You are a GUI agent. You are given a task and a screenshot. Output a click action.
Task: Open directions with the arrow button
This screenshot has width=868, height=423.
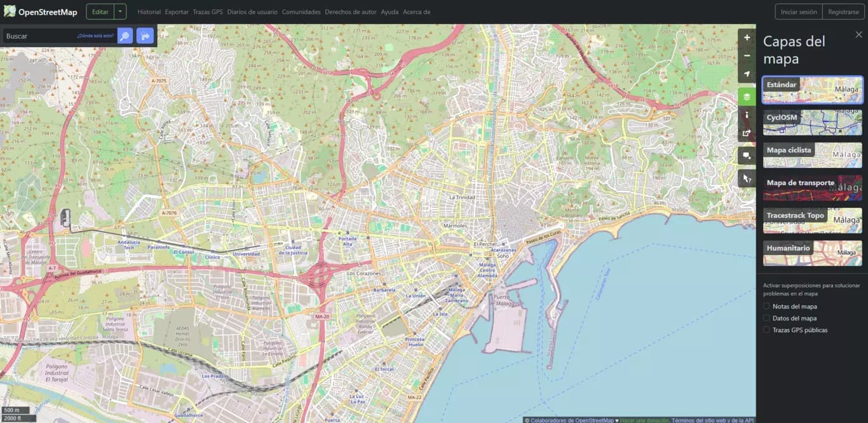(145, 36)
